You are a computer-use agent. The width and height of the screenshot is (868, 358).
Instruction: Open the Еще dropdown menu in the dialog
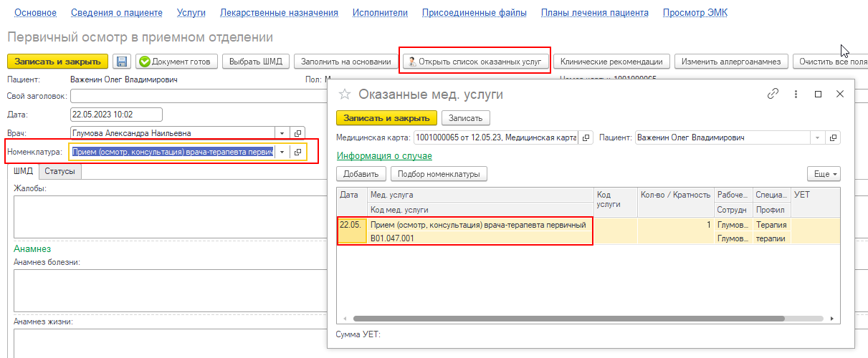[823, 174]
